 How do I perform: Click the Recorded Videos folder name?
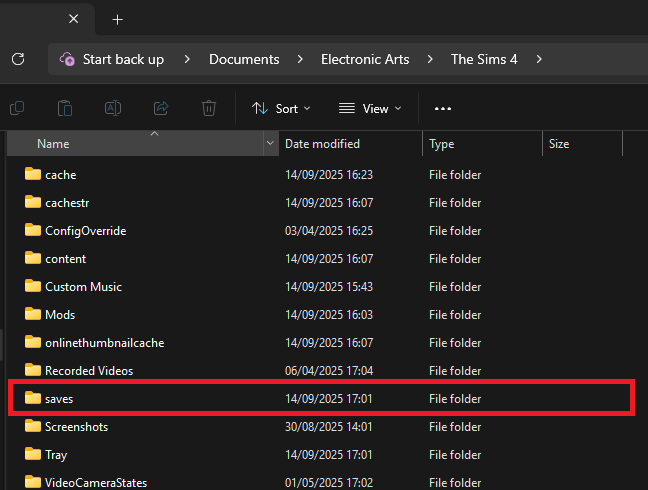point(89,371)
